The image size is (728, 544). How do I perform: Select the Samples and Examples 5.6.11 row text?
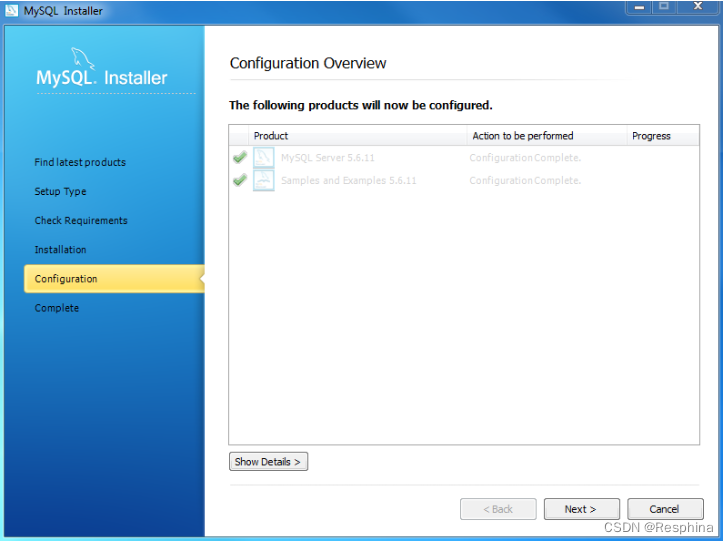pyautogui.click(x=349, y=181)
